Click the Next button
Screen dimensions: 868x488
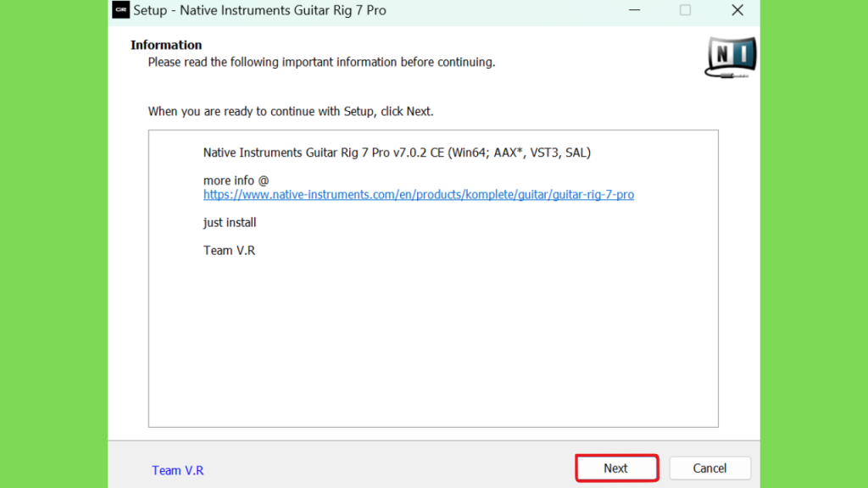pyautogui.click(x=617, y=468)
